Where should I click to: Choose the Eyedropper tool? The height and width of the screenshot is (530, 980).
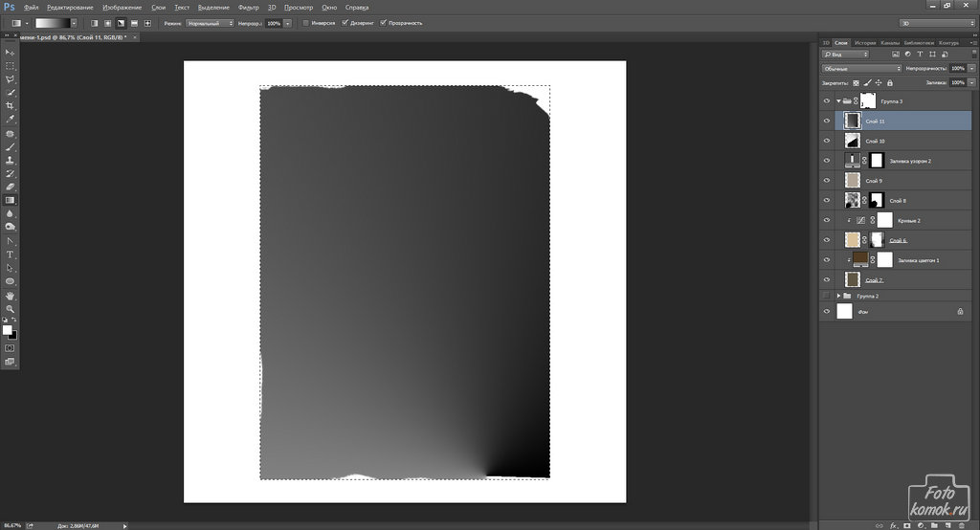pos(11,119)
